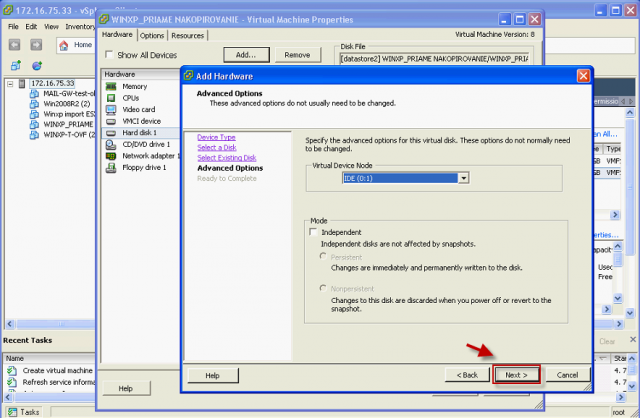Click the Home icon in vSphere toolbar
Screen dimensions: 640x418
point(64,45)
